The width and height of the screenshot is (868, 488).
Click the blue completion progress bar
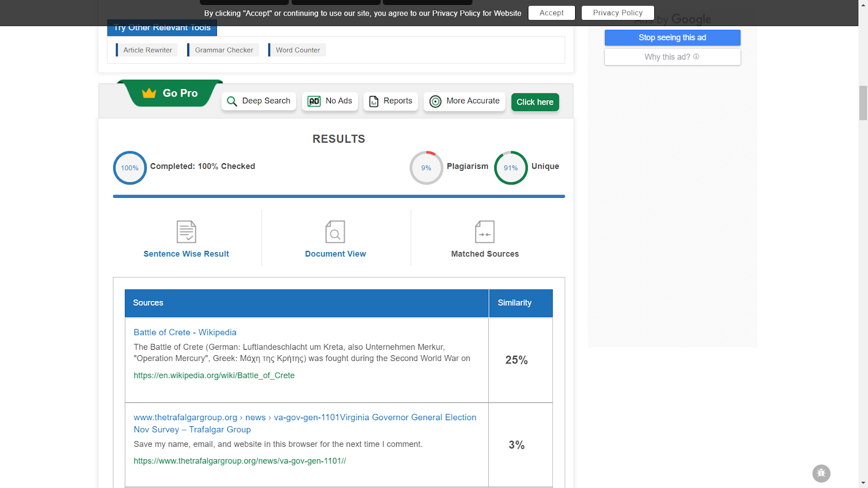point(339,196)
